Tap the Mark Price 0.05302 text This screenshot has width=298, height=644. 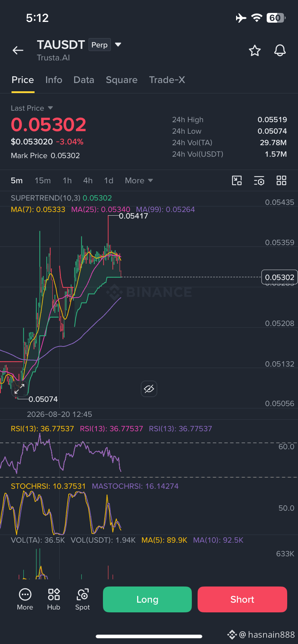tap(45, 155)
